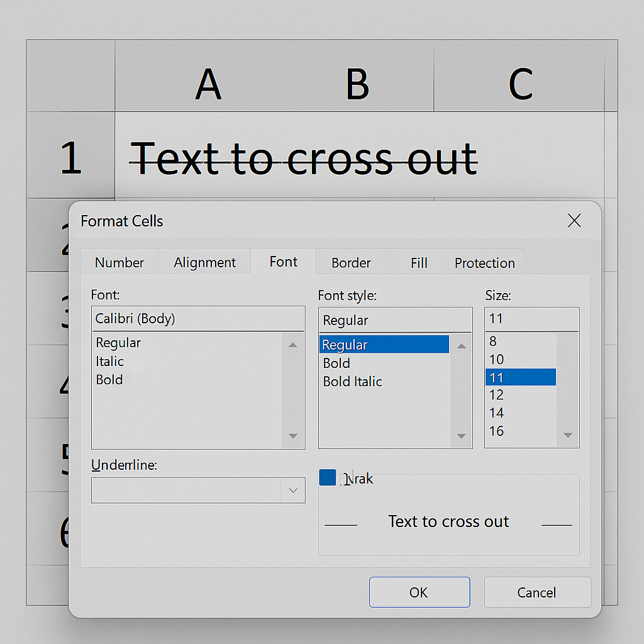Image resolution: width=644 pixels, height=644 pixels.
Task: Switch to the Number tab
Action: click(x=119, y=262)
